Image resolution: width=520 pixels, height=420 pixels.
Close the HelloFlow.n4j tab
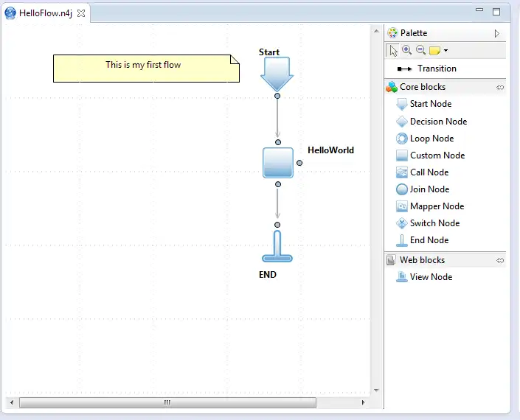pyautogui.click(x=81, y=13)
